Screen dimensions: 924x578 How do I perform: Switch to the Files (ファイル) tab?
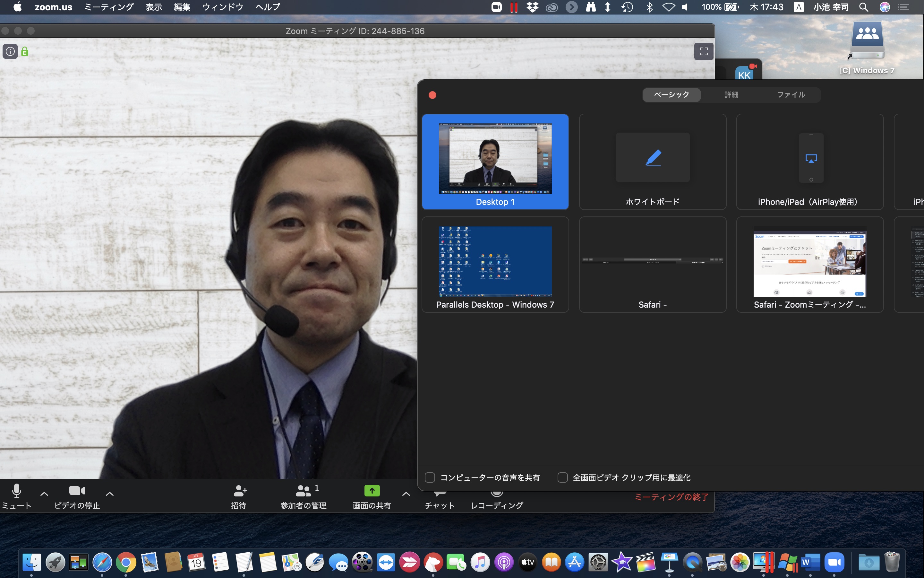tap(791, 94)
